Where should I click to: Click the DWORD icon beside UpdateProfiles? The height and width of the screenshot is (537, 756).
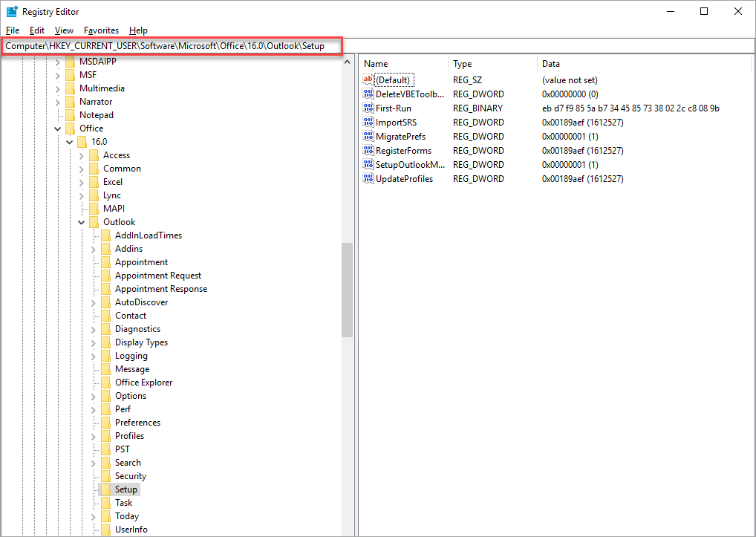[368, 178]
